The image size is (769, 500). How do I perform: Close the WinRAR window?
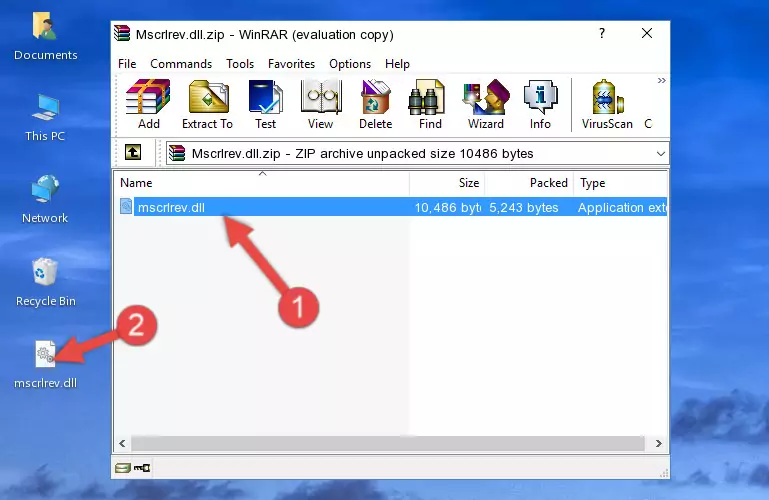coord(647,33)
